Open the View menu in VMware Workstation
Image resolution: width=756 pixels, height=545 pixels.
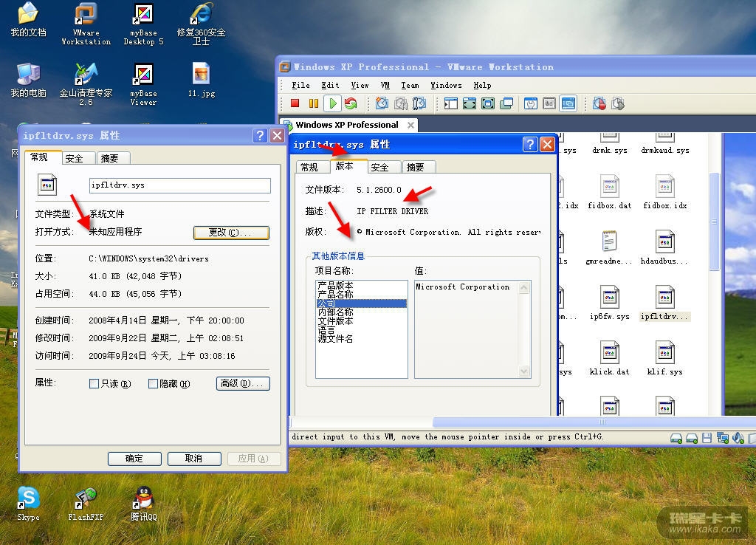coord(360,85)
